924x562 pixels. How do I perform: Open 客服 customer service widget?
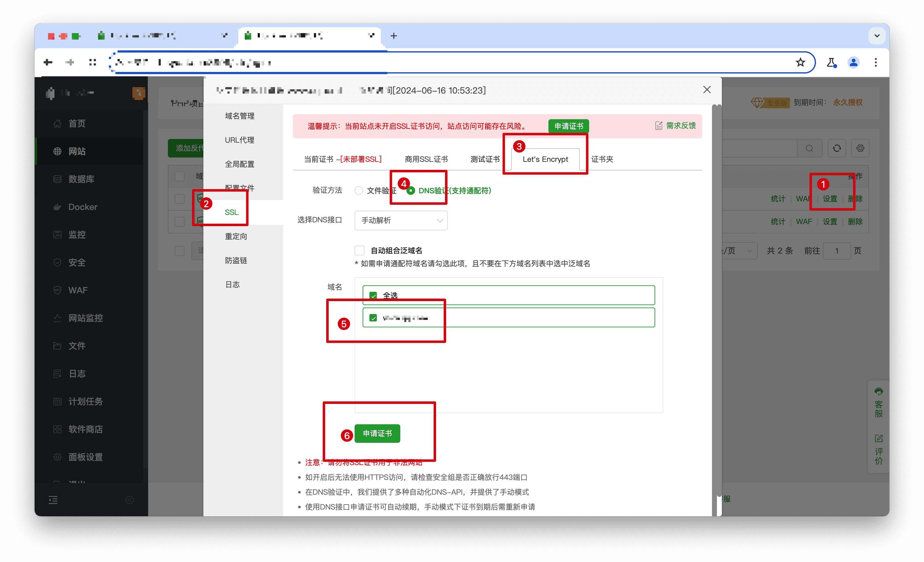coord(878,403)
